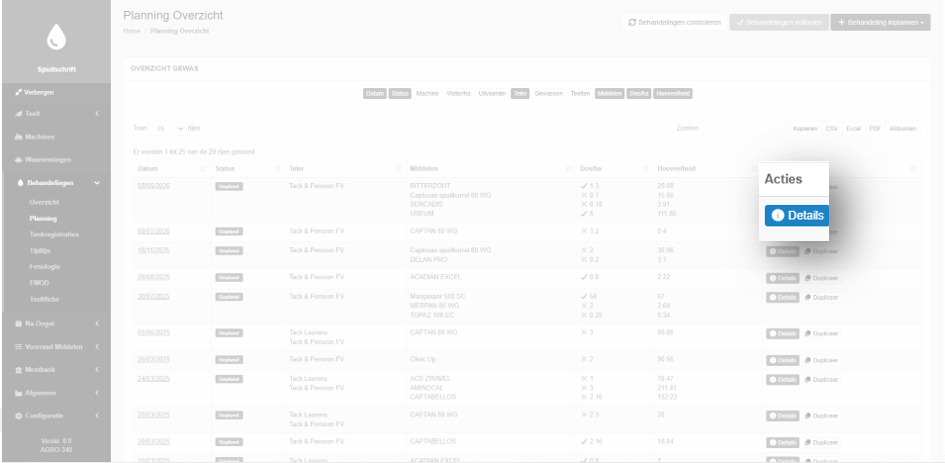Viewport: 945px width, 463px height.
Task: Click the info icon on highlighted Details button
Action: 778,215
